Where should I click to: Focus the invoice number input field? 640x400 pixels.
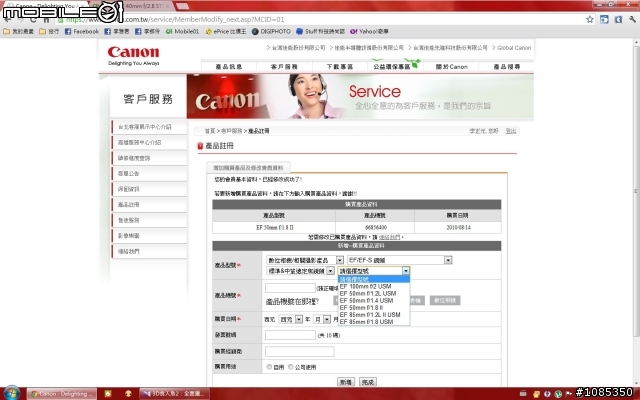click(x=290, y=335)
